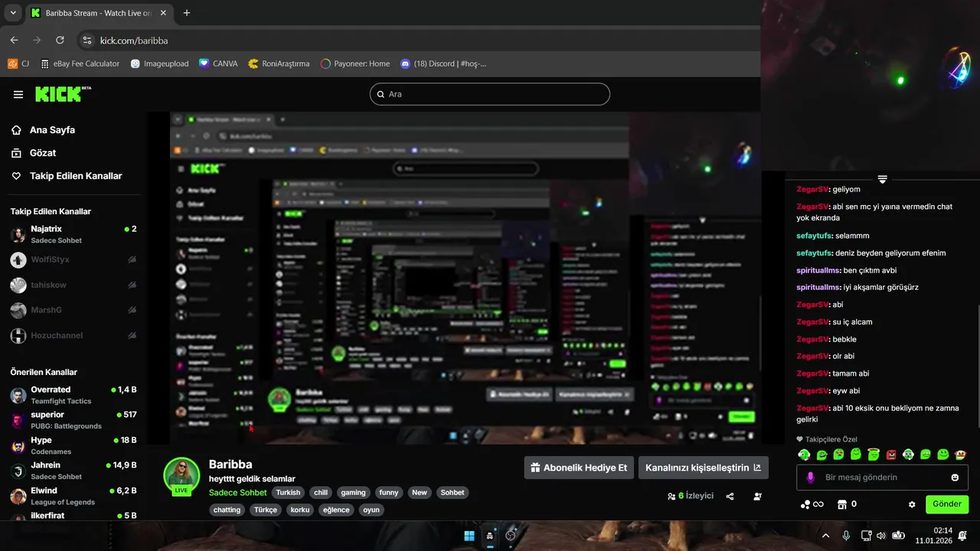
Task: Click the shop icon with 0
Action: pyautogui.click(x=847, y=504)
